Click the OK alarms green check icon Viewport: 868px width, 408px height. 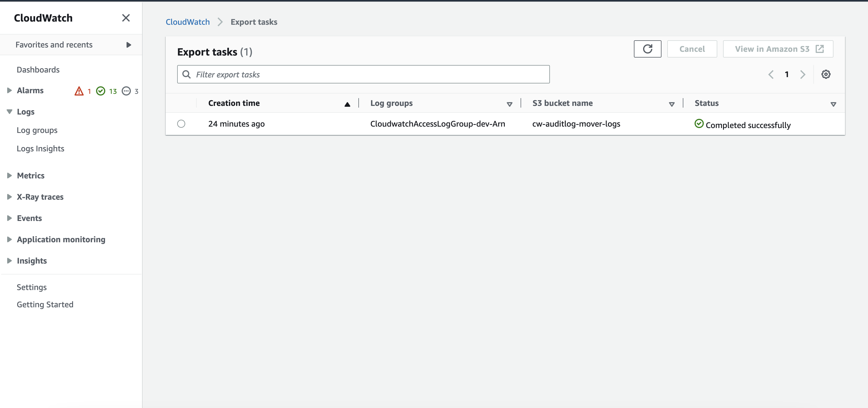pos(100,91)
